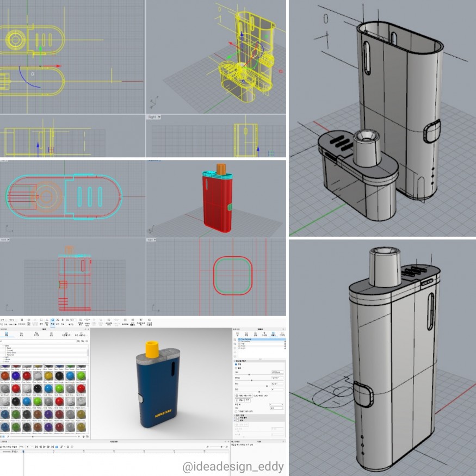Image resolution: width=476 pixels, height=476 pixels.
Task: Open the Right viewport label dropdown in Rhino
Action: click(154, 117)
